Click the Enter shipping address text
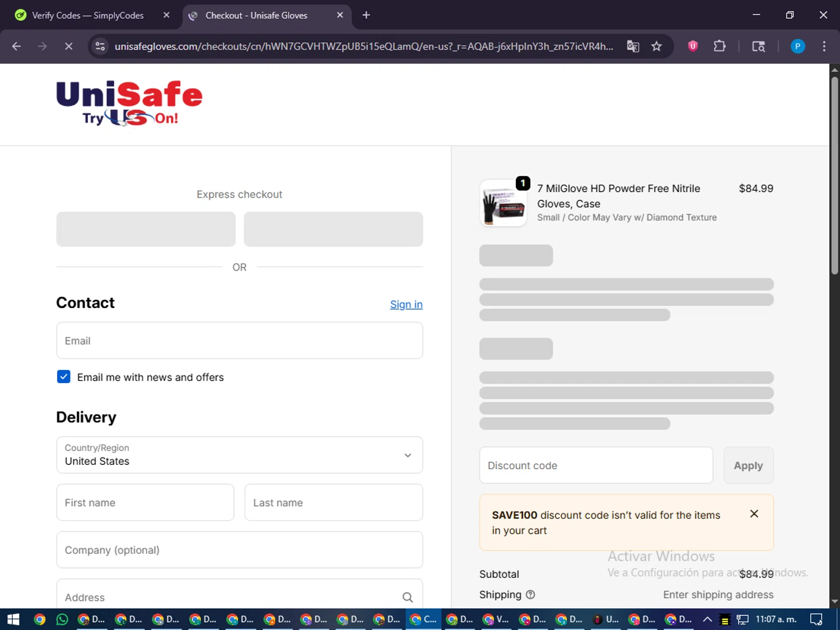Screen dimensions: 840x630 point(718,595)
